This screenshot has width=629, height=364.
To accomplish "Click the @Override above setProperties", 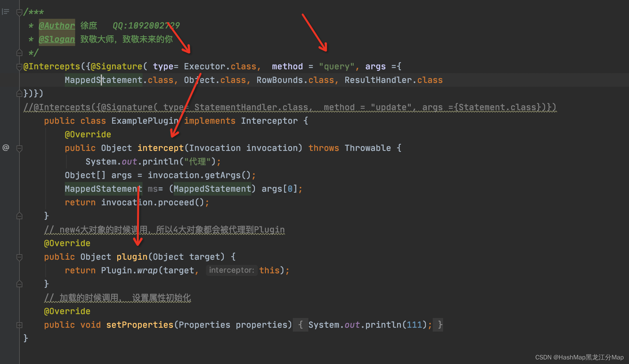I will click(67, 311).
